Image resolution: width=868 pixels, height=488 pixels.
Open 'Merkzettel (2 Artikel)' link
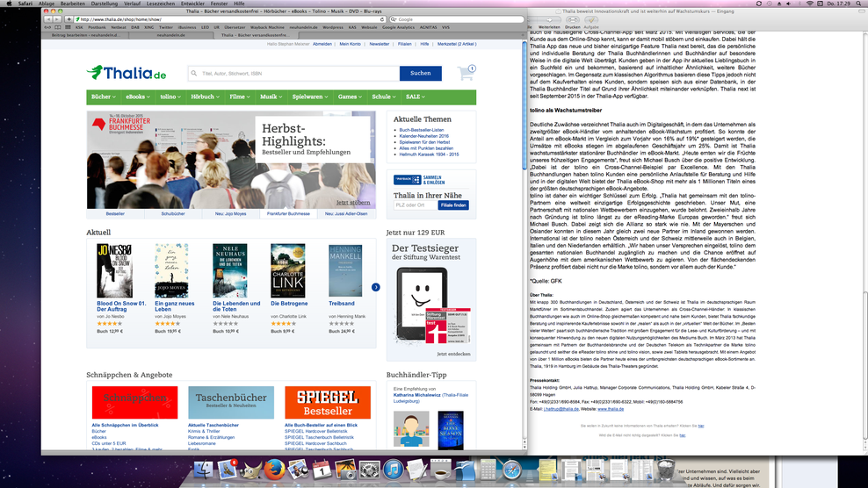tap(457, 44)
